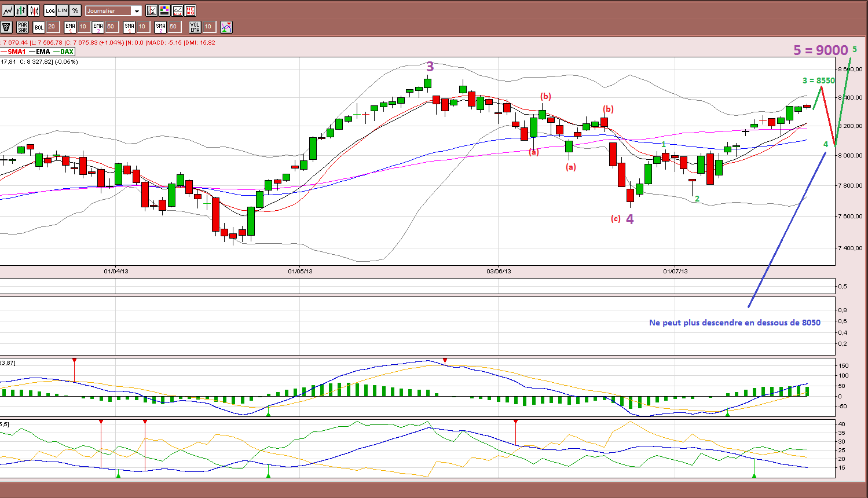Click the SMA 2 period field
Image resolution: width=868 pixels, height=498 pixels.
pos(174,27)
